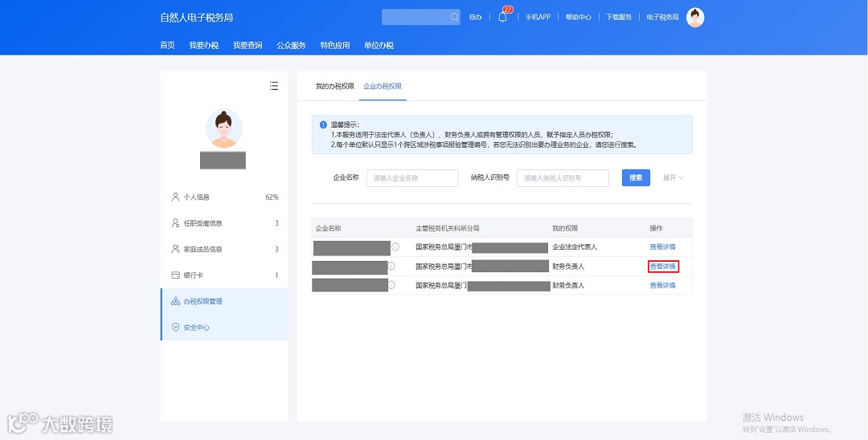Click the 主管税务机关科所分局 column header
The image size is (868, 440).
click(448, 228)
